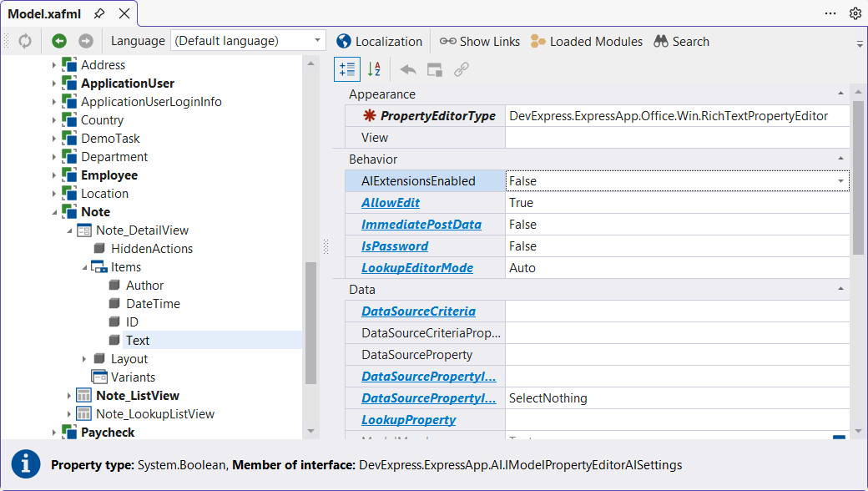Image resolution: width=868 pixels, height=491 pixels.
Task: Click the reset property undo arrow
Action: click(x=408, y=69)
